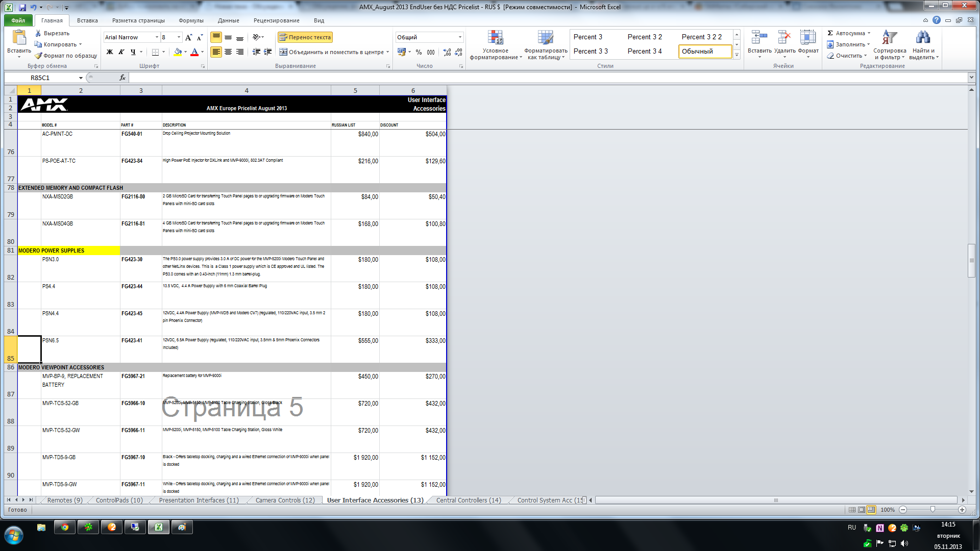Expand the Name Box dropdown arrow
Viewport: 980px width, 551px height.
click(81, 78)
